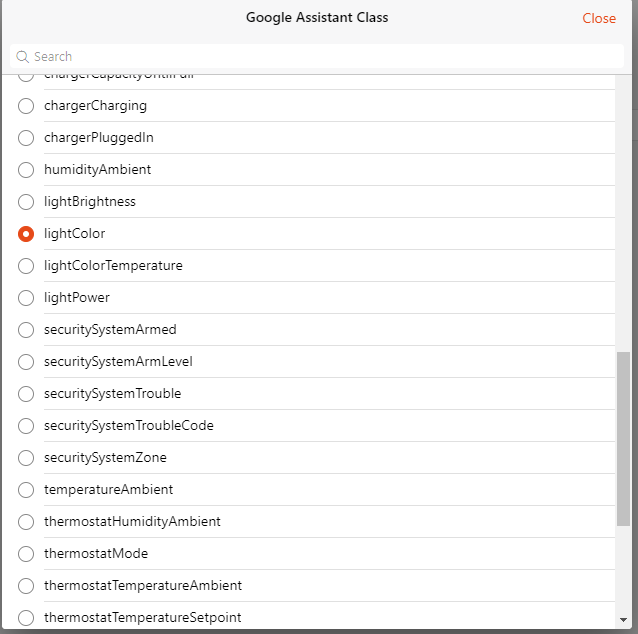Select the chargerPluggedIn radio button
This screenshot has width=638, height=634.
tap(26, 138)
